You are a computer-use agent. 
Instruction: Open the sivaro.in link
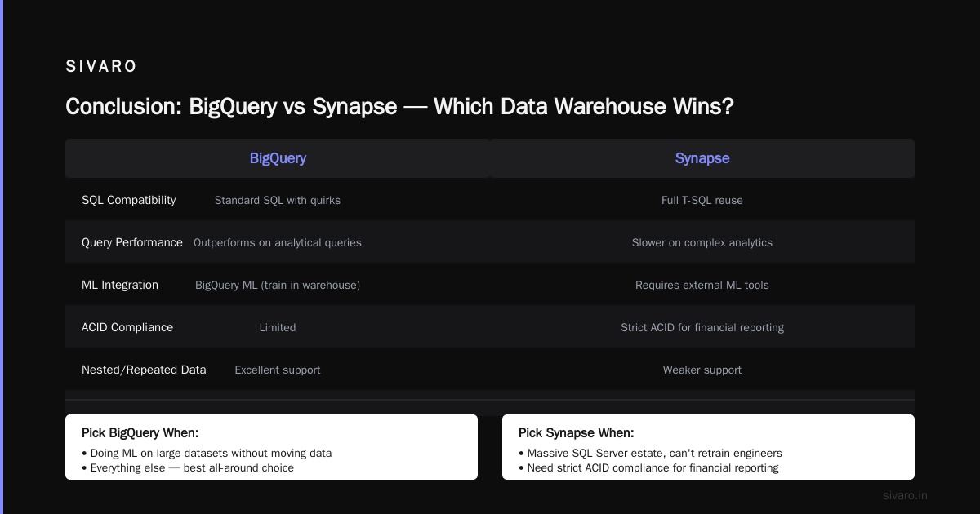[x=906, y=495]
